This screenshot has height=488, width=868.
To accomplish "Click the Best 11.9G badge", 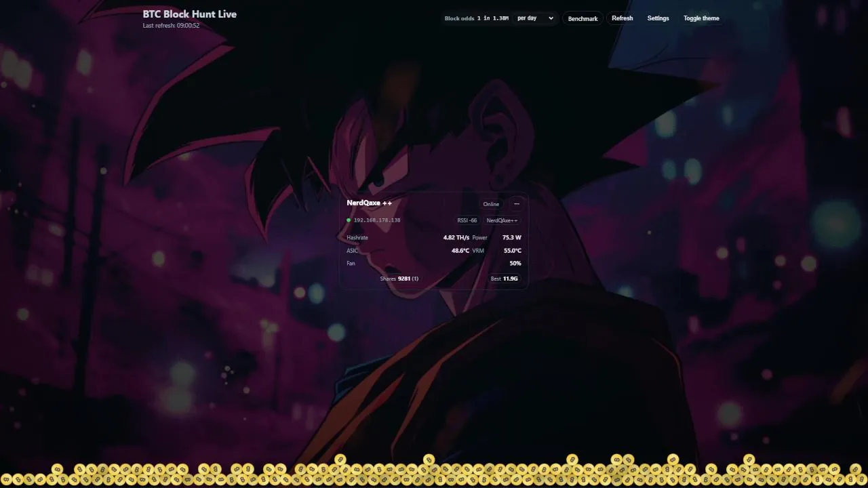I will 505,279.
